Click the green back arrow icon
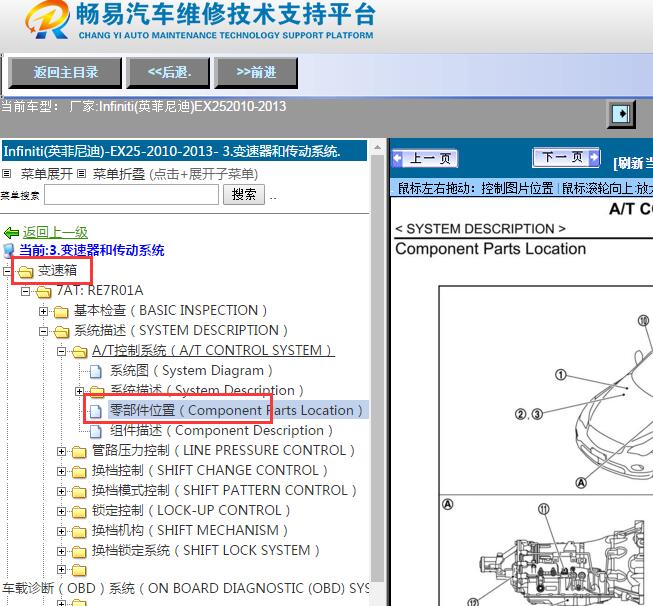 [12, 232]
